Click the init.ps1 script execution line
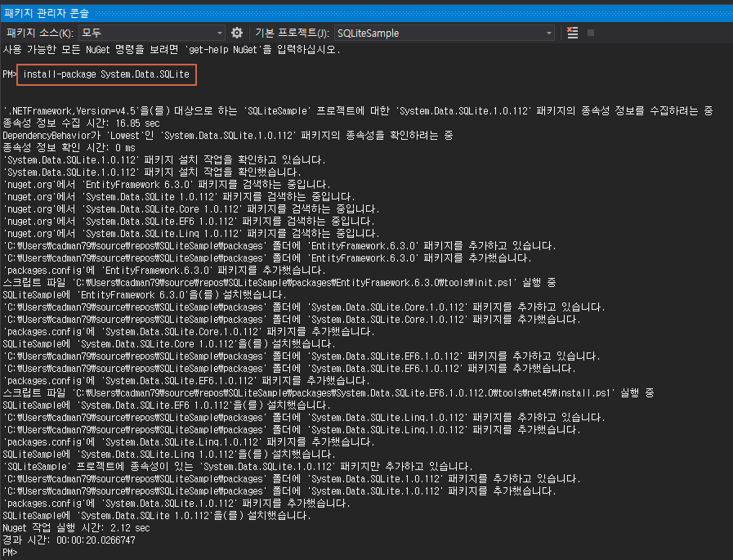This screenshot has width=733, height=560. coord(279,283)
